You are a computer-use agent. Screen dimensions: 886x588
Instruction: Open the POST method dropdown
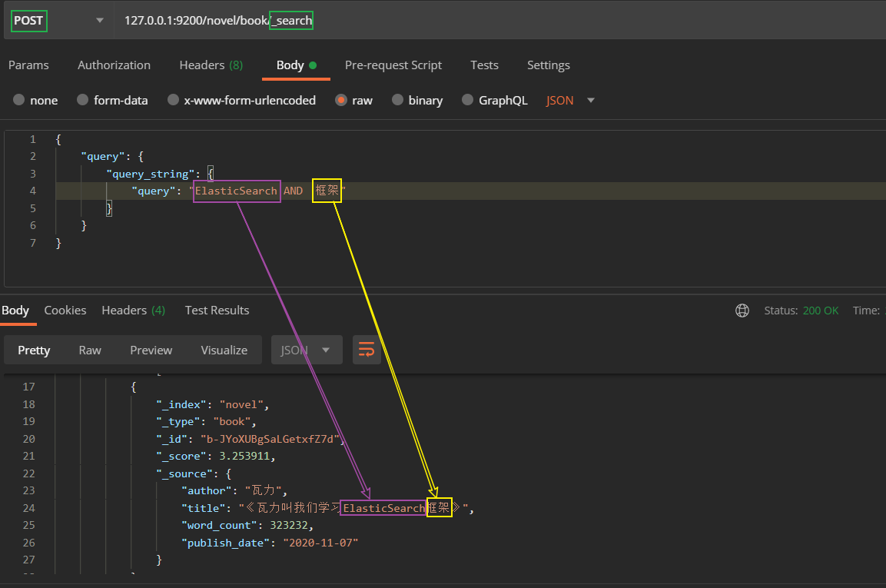(x=58, y=21)
